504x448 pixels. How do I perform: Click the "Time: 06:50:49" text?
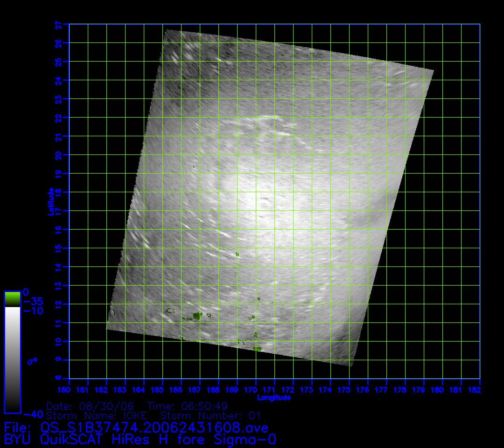click(188, 406)
